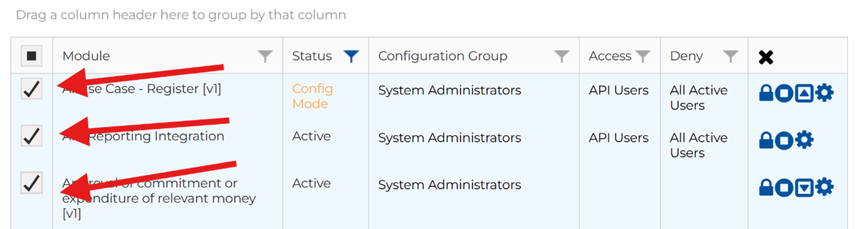The height and width of the screenshot is (229, 868).
Task: Open the Configuration Group column filter
Action: (561, 56)
